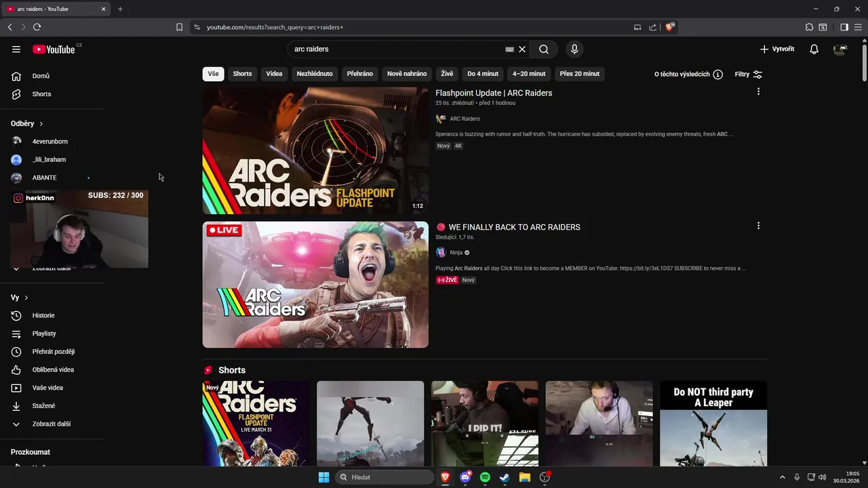The width and height of the screenshot is (868, 488).
Task: Select the Živě filter chip
Action: tap(447, 74)
